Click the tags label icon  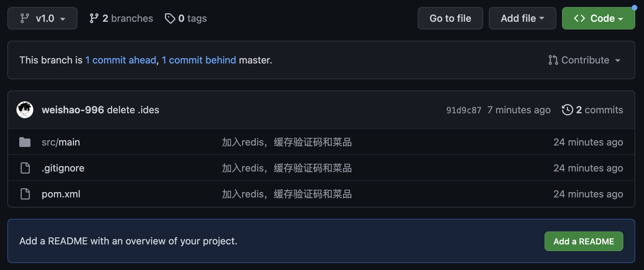pyautogui.click(x=170, y=18)
